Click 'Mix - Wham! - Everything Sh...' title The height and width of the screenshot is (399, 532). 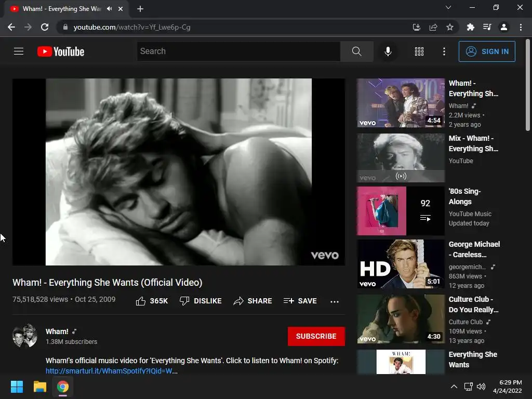tap(474, 143)
